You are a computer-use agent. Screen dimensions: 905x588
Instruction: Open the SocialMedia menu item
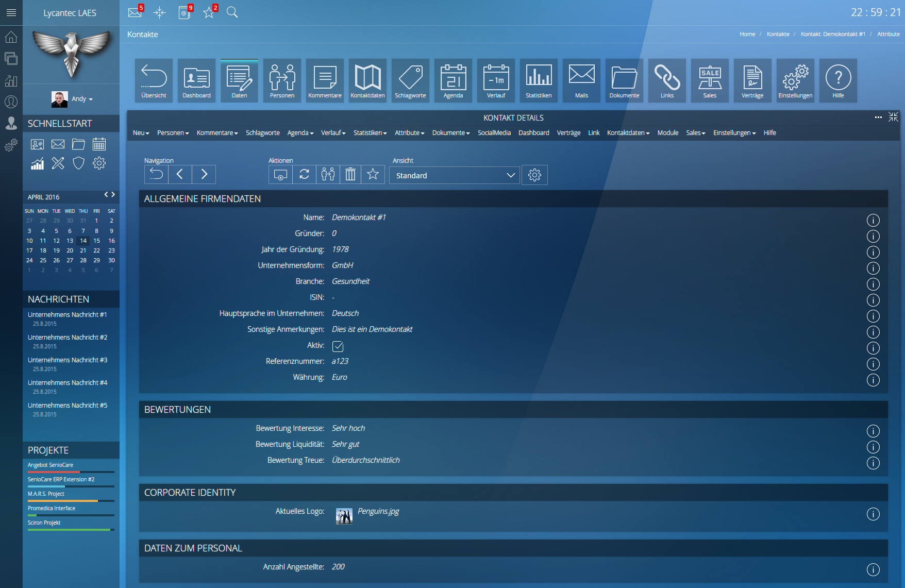[494, 133]
